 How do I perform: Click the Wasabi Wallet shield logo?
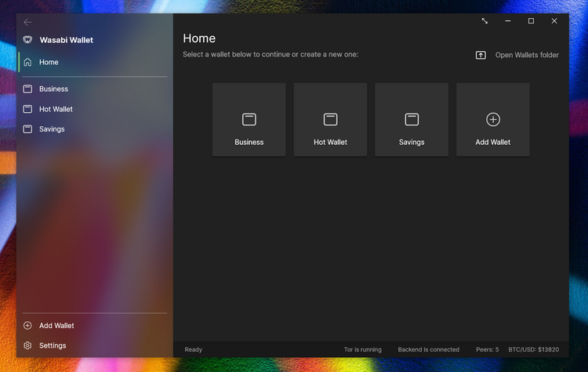pyautogui.click(x=27, y=40)
